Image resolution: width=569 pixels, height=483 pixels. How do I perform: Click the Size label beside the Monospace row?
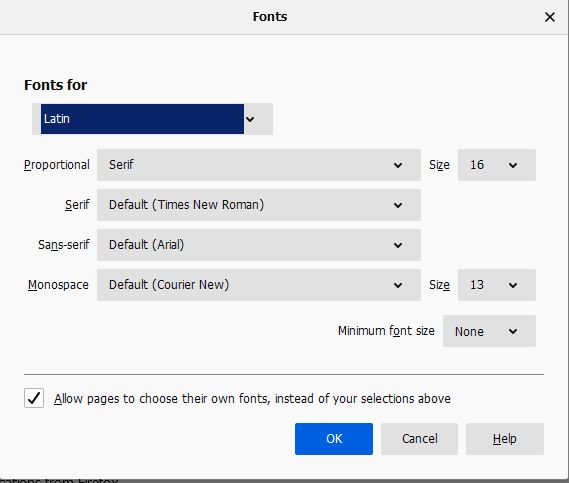coord(439,285)
